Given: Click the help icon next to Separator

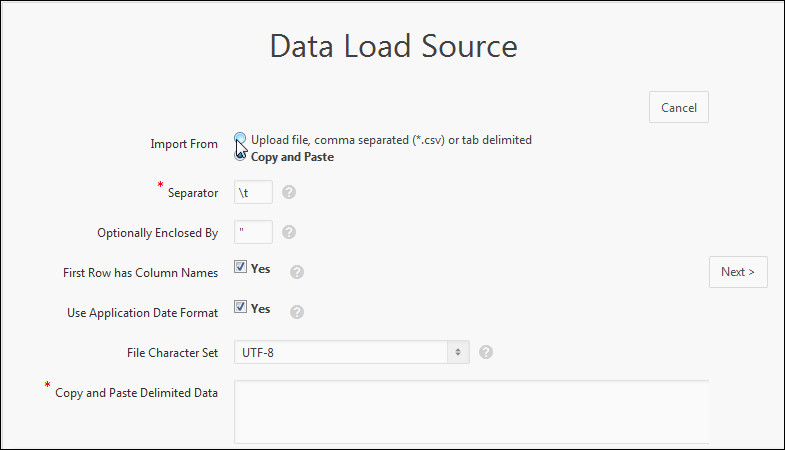Looking at the screenshot, I should tap(289, 192).
